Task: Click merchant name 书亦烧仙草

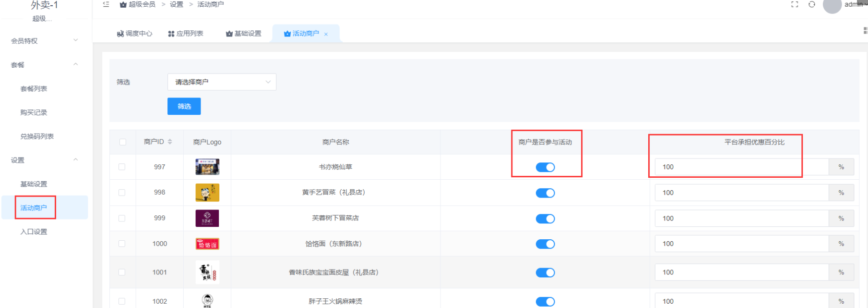Action: pyautogui.click(x=335, y=167)
